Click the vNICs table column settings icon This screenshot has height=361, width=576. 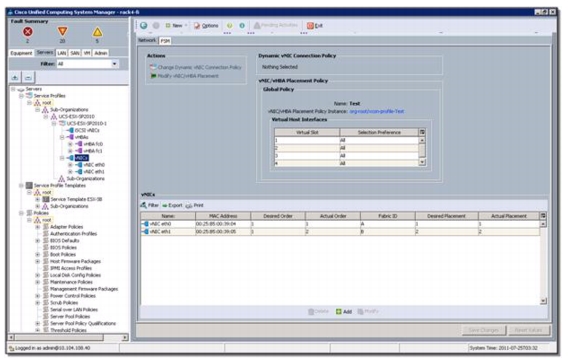coord(543,216)
